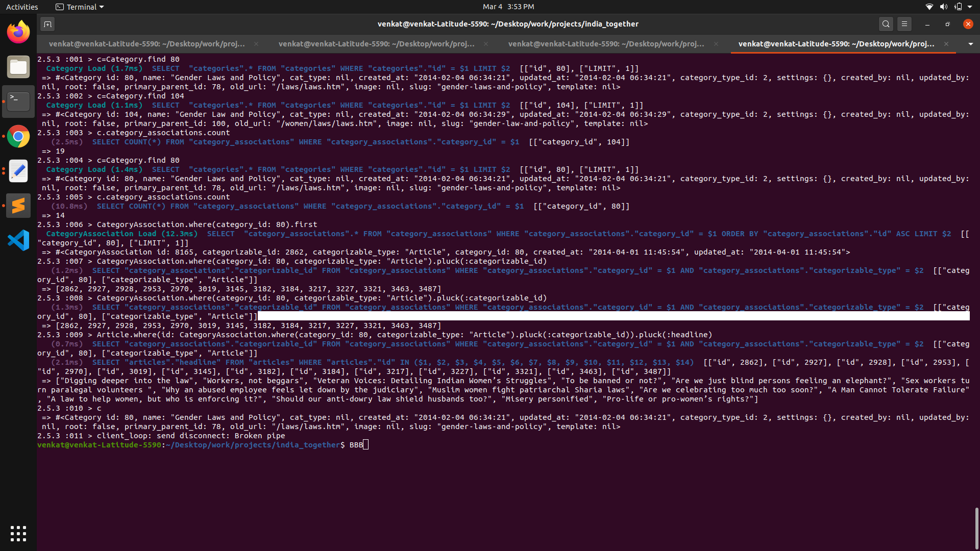This screenshot has height=551, width=980.
Task: Close the active fourth terminal tab
Action: click(946, 44)
